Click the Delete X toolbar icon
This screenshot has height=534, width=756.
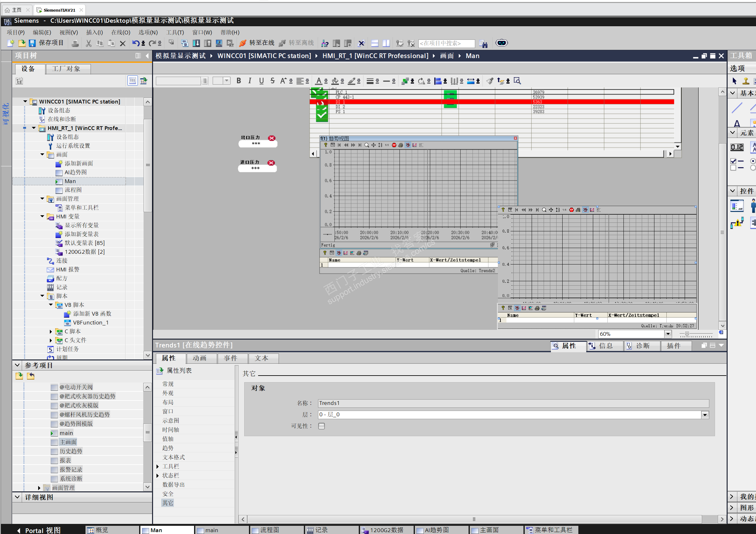(122, 43)
